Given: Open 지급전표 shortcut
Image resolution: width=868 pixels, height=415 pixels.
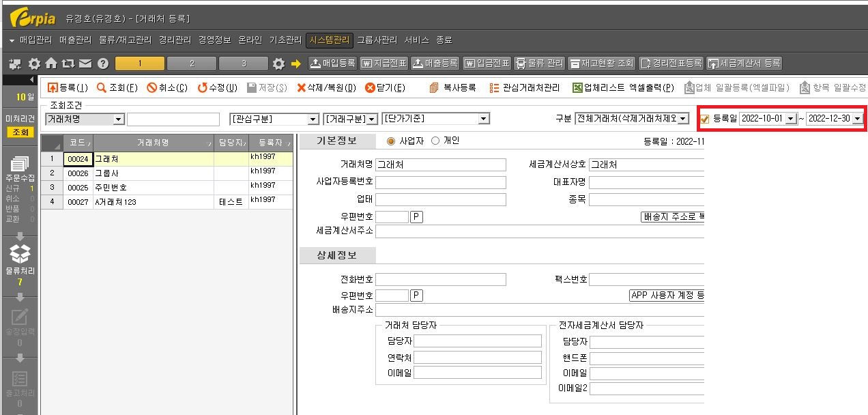Looking at the screenshot, I should coord(384,63).
